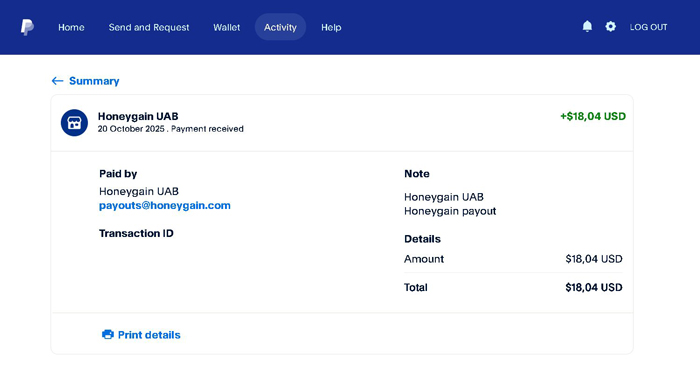Image resolution: width=700 pixels, height=390 pixels.
Task: Click the PayPal logo icon
Action: [x=27, y=27]
